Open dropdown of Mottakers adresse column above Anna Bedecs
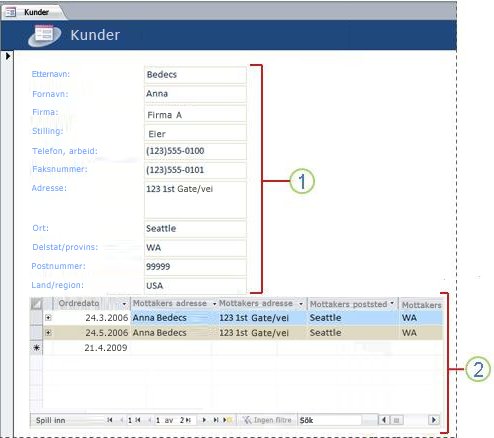The image size is (494, 438). coord(214,304)
